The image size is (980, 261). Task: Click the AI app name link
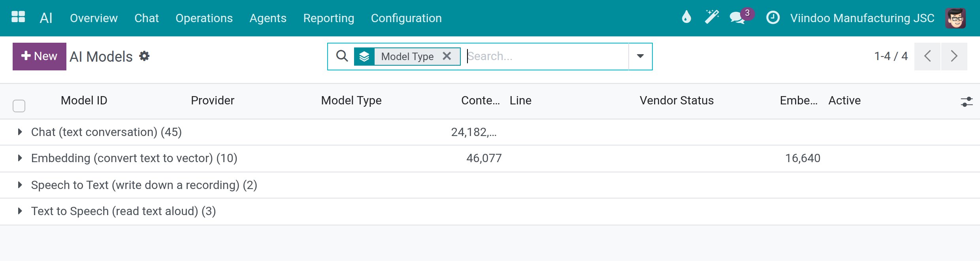[x=46, y=18]
